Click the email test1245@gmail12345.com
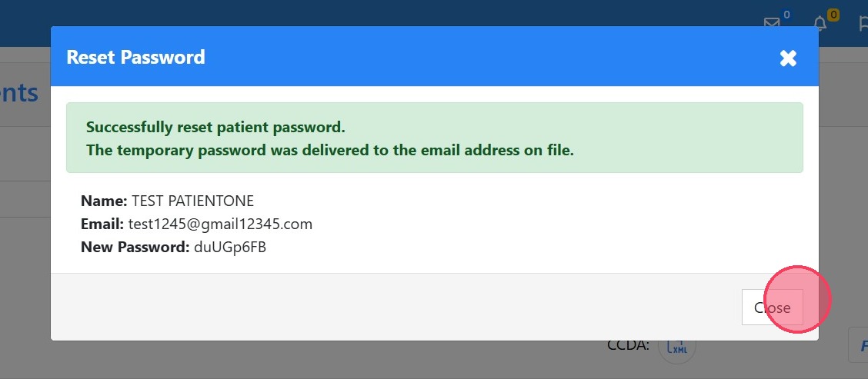868x379 pixels. pyautogui.click(x=219, y=224)
